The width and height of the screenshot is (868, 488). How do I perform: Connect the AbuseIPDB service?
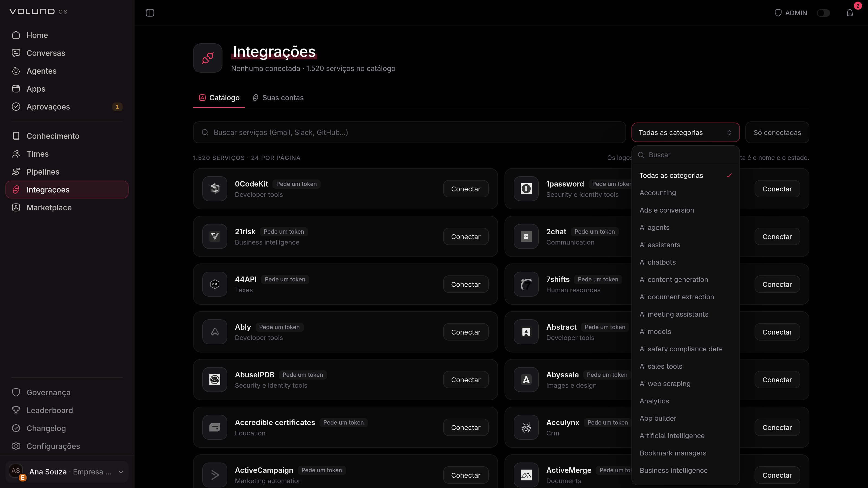[x=466, y=380]
